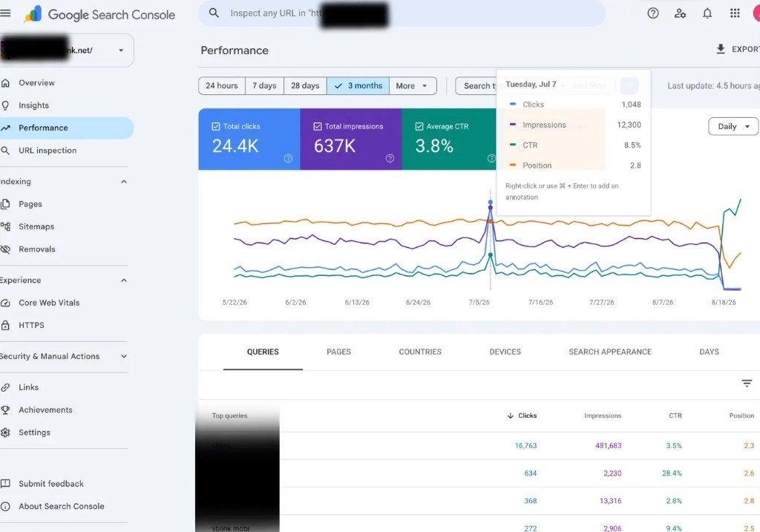Click the 16,763 clicks cell
This screenshot has height=532, width=760.
tap(526, 446)
